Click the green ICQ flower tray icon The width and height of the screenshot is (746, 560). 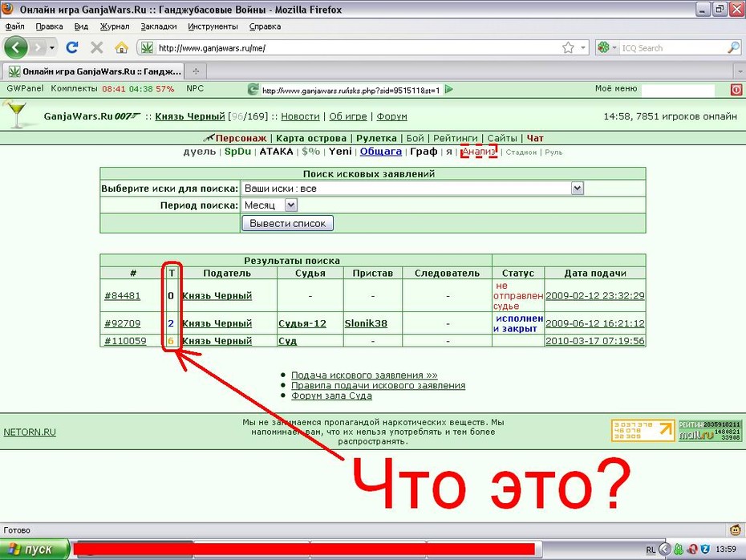pos(679,550)
